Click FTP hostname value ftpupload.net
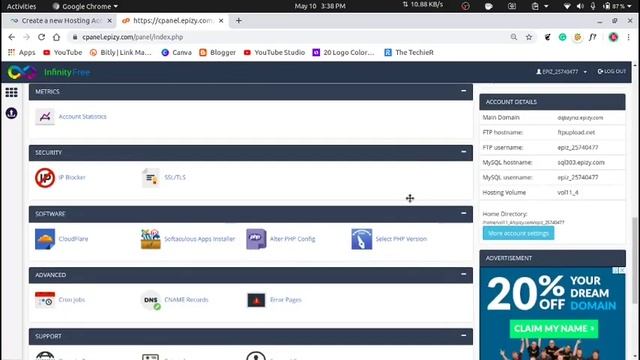The image size is (640, 360). [576, 133]
